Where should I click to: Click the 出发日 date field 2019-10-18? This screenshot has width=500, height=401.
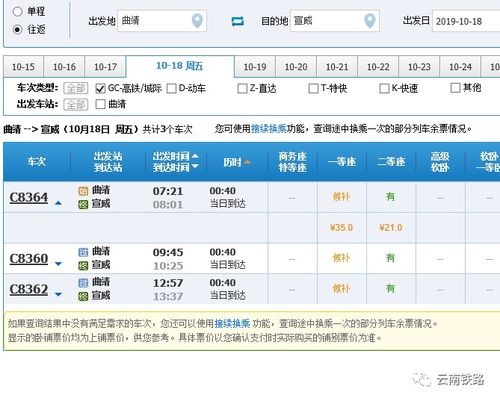coord(466,21)
